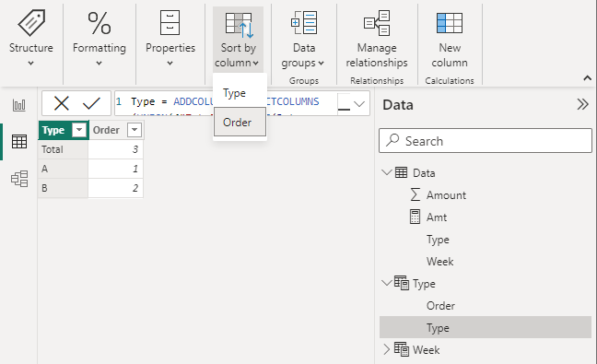Choose Type in sort menu
597x364 pixels.
pos(240,93)
